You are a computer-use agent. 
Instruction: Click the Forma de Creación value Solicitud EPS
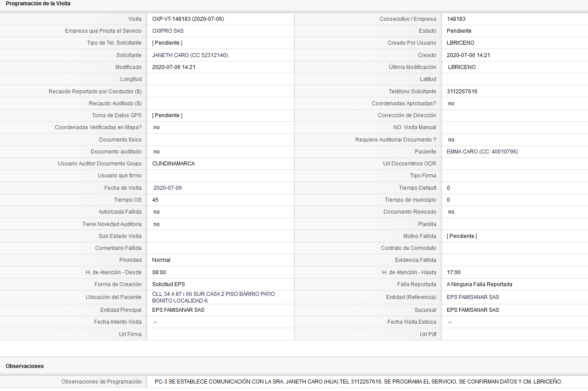[169, 284]
